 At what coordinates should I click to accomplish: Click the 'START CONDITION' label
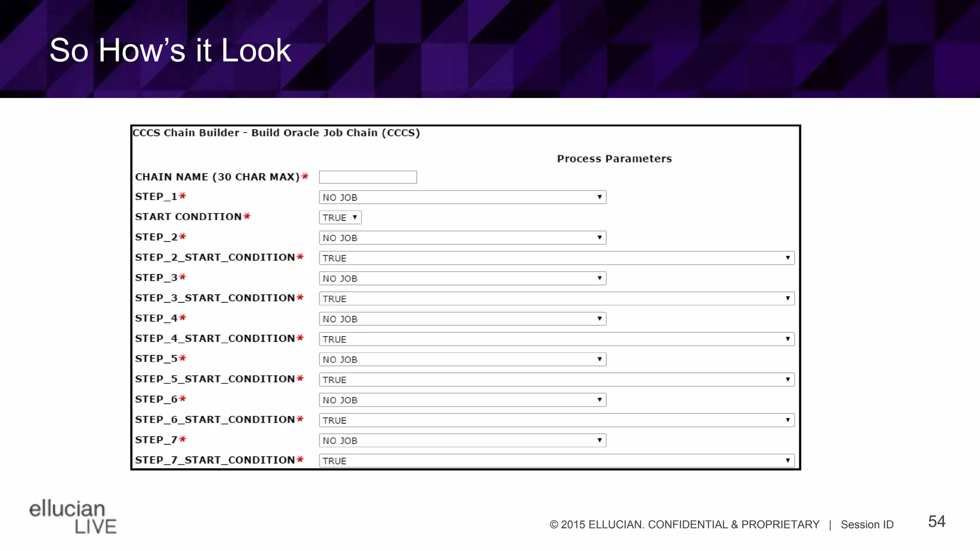[188, 217]
